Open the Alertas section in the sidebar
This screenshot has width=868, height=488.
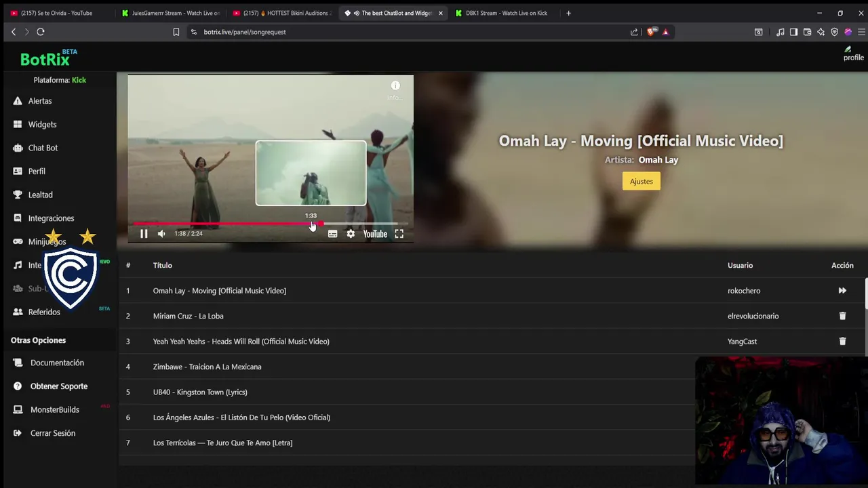pyautogui.click(x=40, y=101)
